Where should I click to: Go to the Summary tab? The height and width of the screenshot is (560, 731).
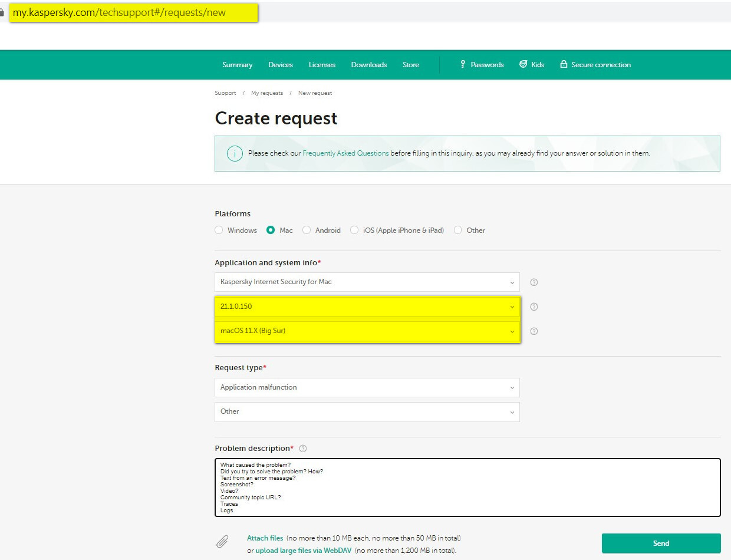(x=238, y=65)
